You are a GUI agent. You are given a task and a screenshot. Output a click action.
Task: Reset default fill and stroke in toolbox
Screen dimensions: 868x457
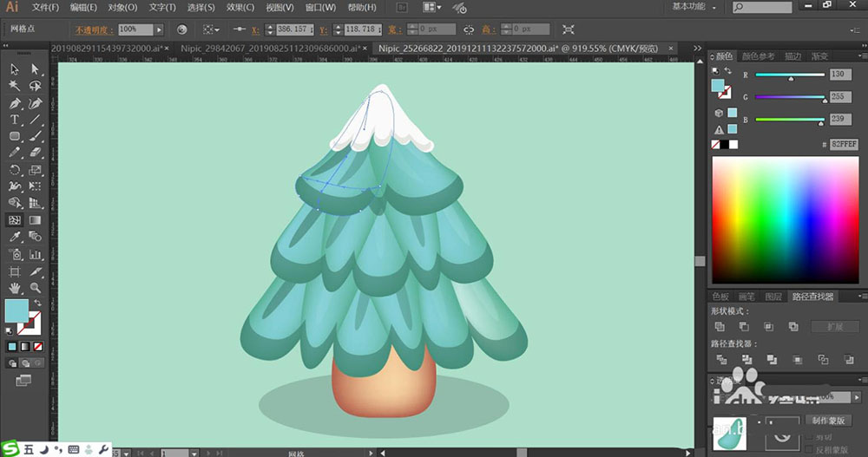10,331
